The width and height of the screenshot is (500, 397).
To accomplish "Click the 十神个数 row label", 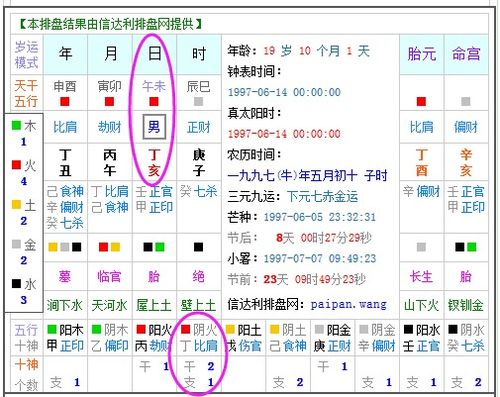I will [26, 374].
